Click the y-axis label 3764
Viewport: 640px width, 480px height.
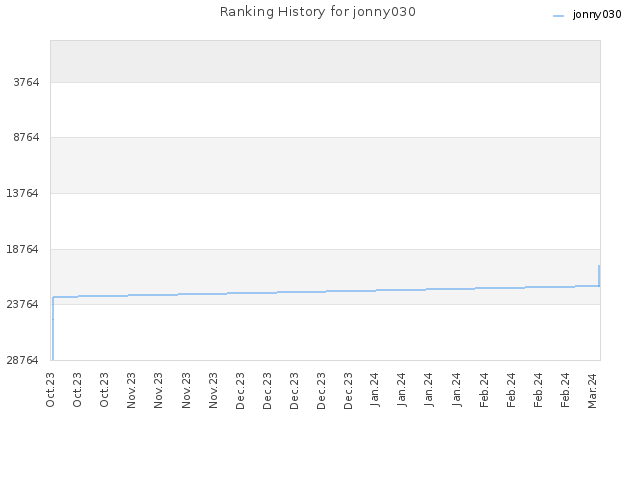27,82
